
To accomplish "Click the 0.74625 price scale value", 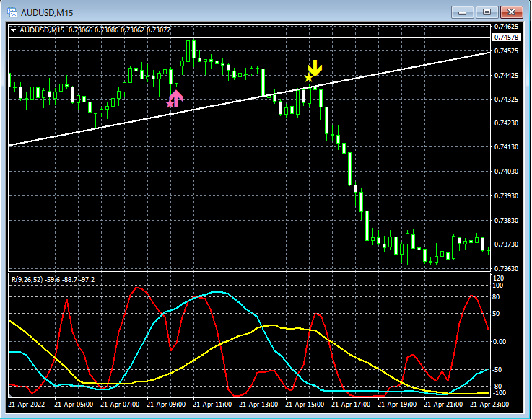I will pyautogui.click(x=506, y=27).
